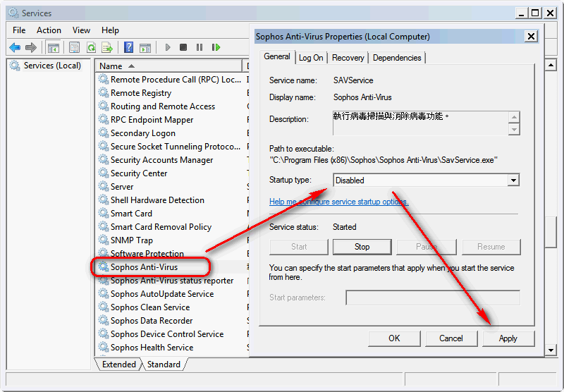Click the Export List toolbar icon
The width and height of the screenshot is (564, 392).
click(x=107, y=47)
